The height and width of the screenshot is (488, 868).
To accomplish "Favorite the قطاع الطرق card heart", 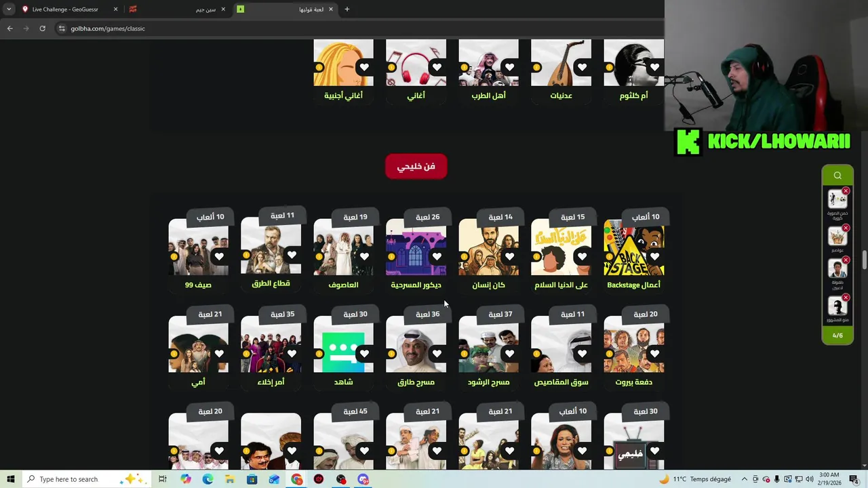I will (x=292, y=255).
